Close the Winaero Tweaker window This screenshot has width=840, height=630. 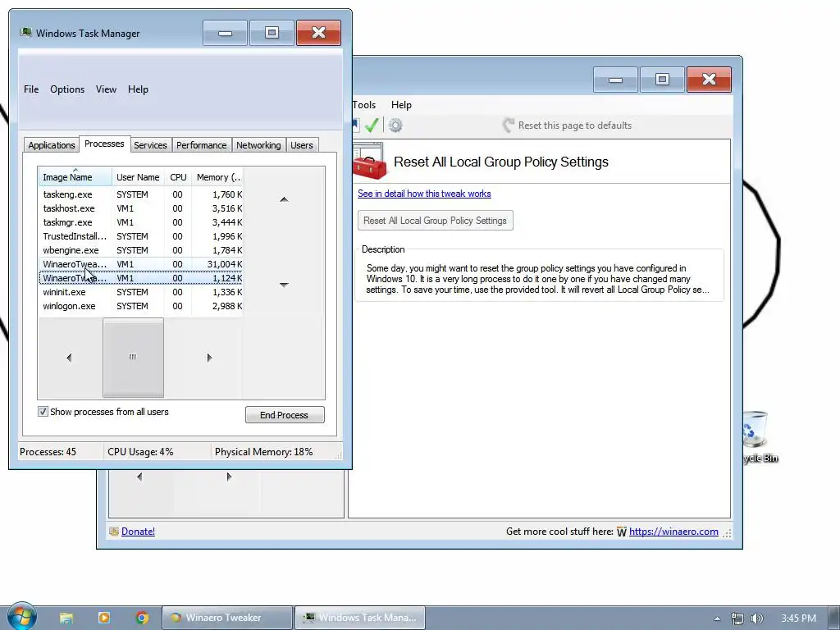(x=709, y=80)
